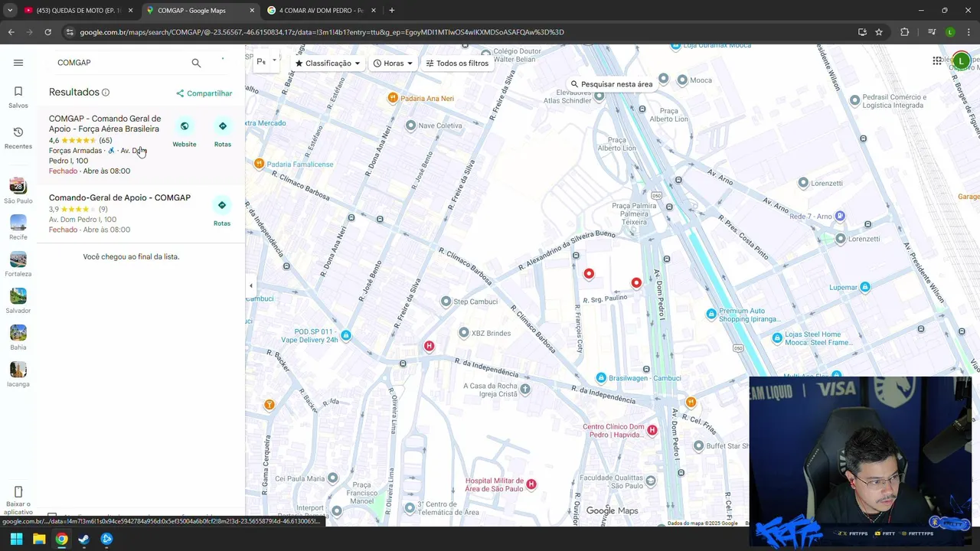Open File Explorer from taskbar
Viewport: 980px width, 551px height.
(x=39, y=539)
